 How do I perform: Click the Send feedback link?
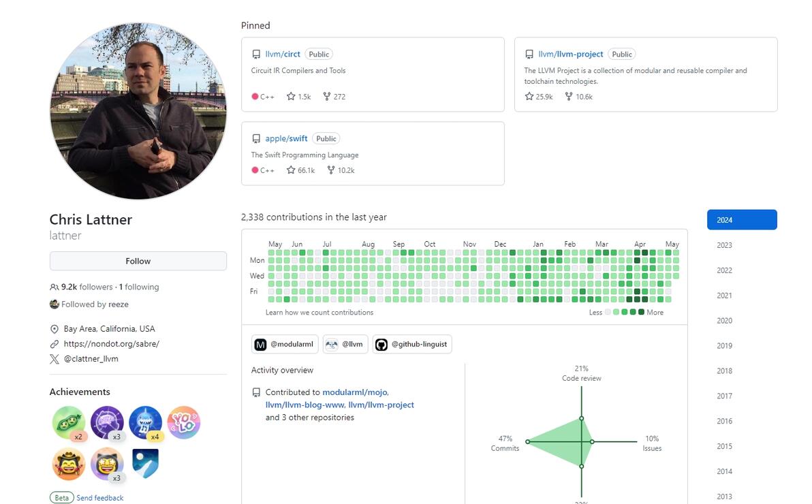100,498
